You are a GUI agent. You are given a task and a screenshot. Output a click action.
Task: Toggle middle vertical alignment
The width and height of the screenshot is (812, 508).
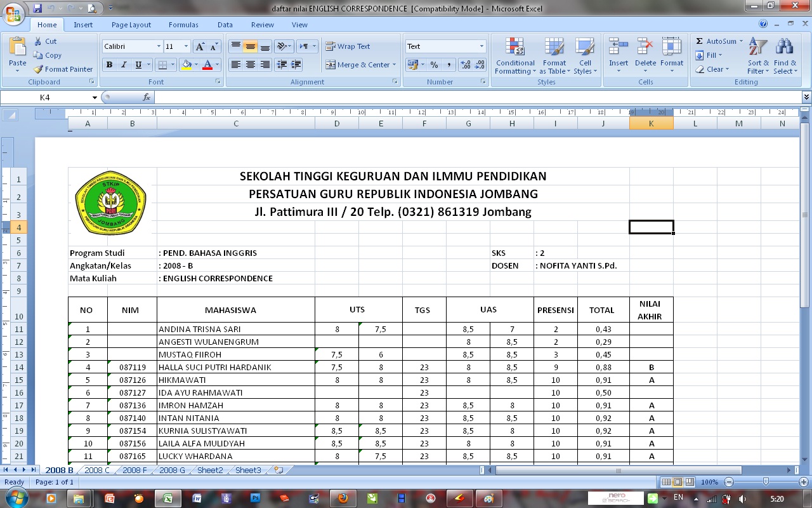click(250, 46)
